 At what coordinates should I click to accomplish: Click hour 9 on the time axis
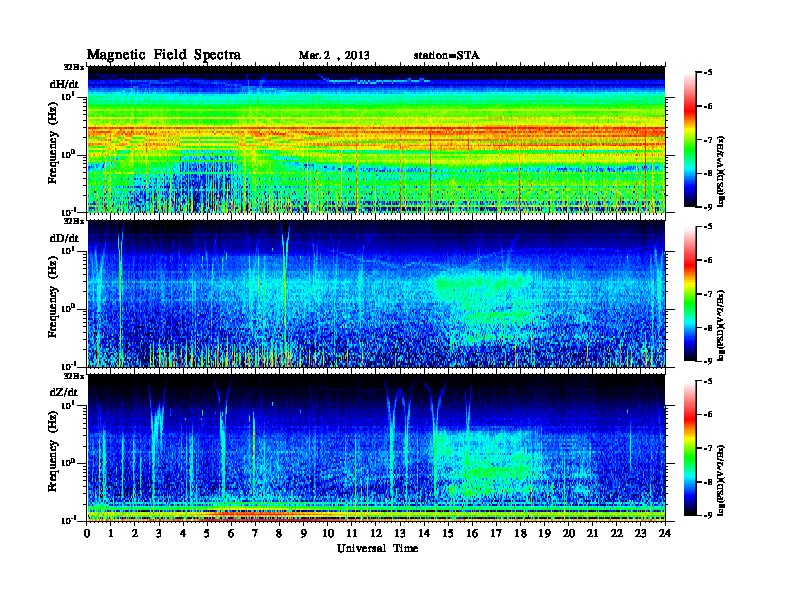coord(304,534)
